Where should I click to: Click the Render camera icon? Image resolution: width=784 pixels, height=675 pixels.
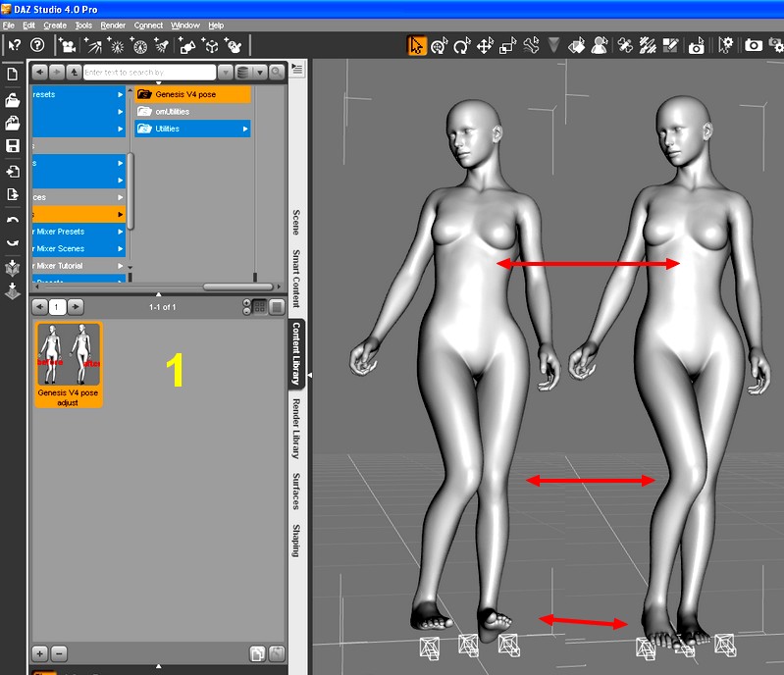click(x=754, y=45)
